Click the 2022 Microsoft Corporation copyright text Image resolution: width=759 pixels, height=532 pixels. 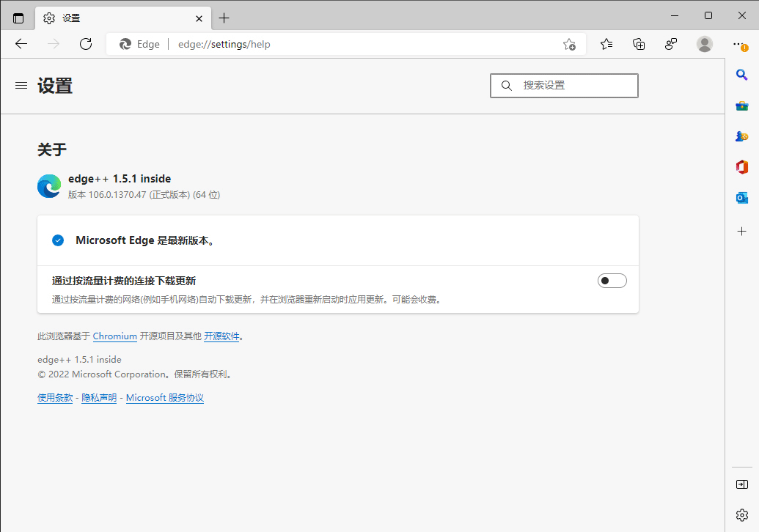tap(136, 374)
